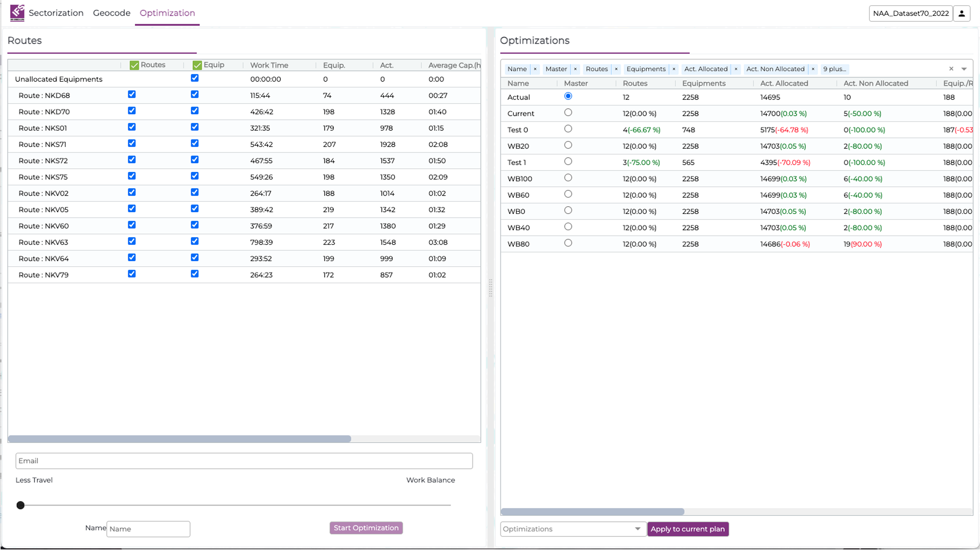Click the WB100 optimization name
Screen dimensions: 980x550
[x=520, y=179]
